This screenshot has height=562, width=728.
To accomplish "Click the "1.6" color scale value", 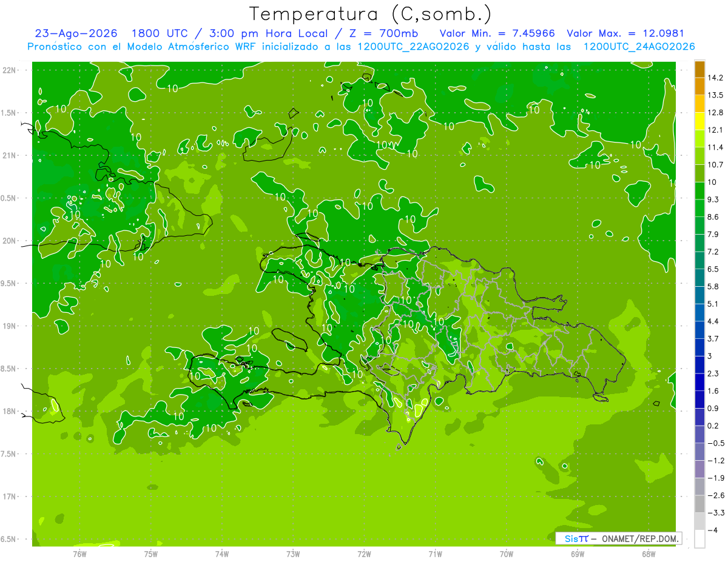I will (713, 391).
